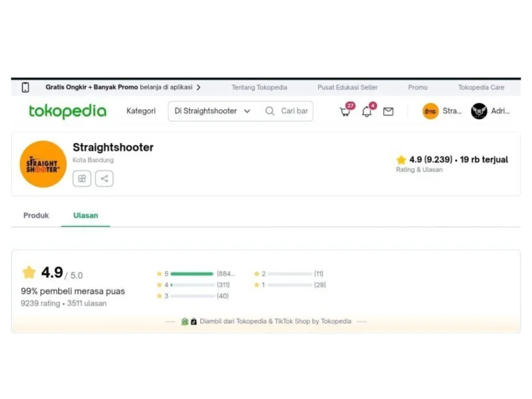Viewport: 532px width, 399px height.
Task: Click the yellow star beside 4.9 (9.239)
Action: pos(401,160)
